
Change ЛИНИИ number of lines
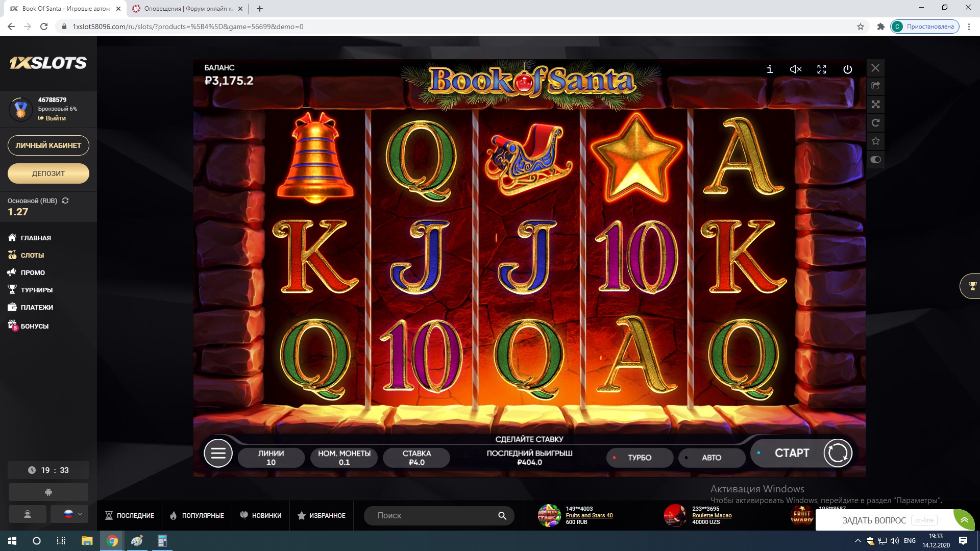pos(271,458)
